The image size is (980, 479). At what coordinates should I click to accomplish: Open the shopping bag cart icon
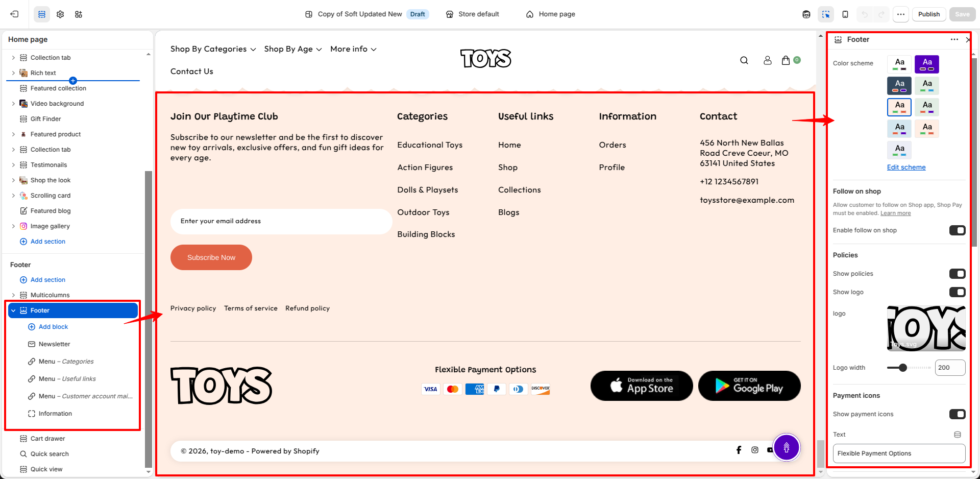786,60
